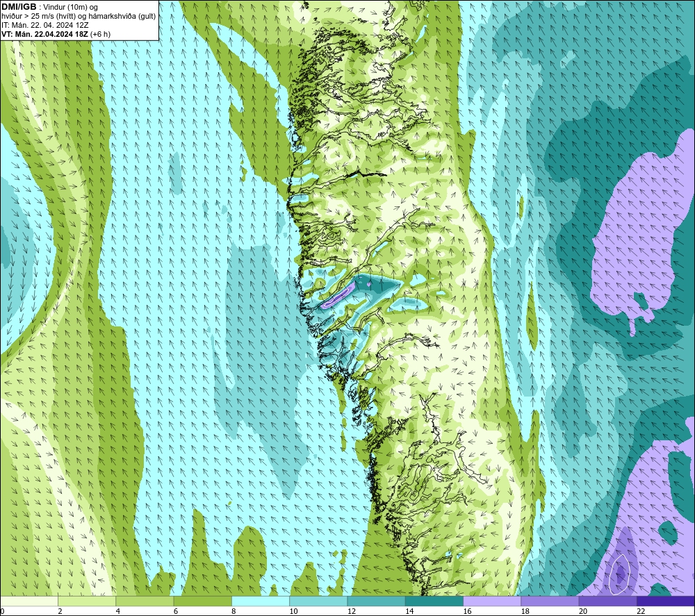Viewport: 695px width, 616px height.
Task: Click the legend scale label "12"
Action: pos(352,611)
